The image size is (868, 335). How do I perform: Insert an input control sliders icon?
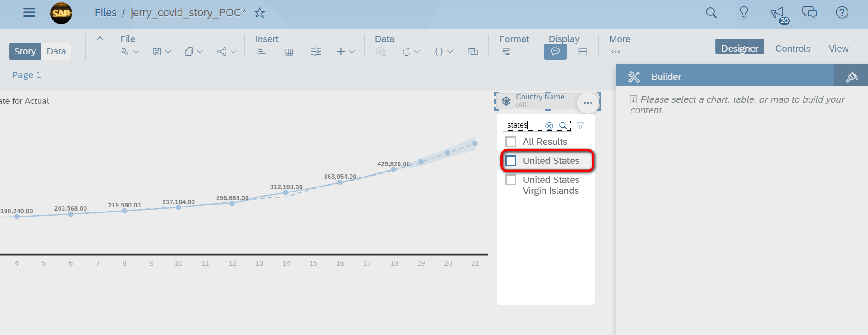click(316, 52)
